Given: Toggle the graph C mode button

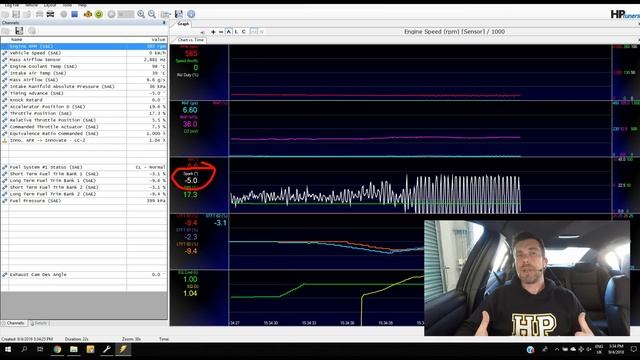Looking at the screenshot, I should (244, 32).
